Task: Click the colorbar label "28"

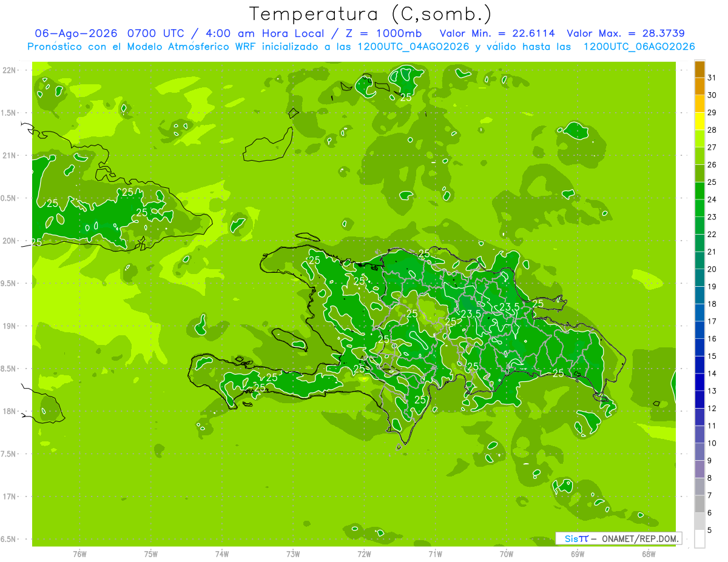Action: pyautogui.click(x=712, y=130)
